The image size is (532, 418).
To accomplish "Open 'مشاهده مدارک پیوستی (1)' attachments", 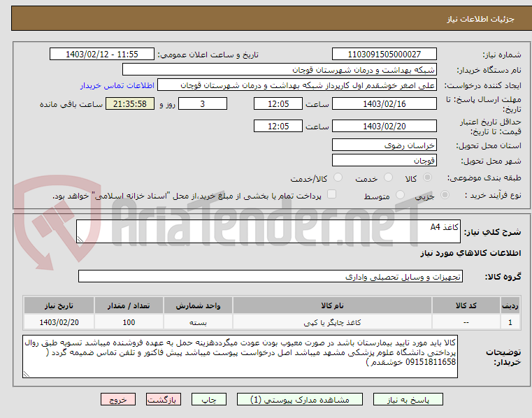I will coord(300,399).
